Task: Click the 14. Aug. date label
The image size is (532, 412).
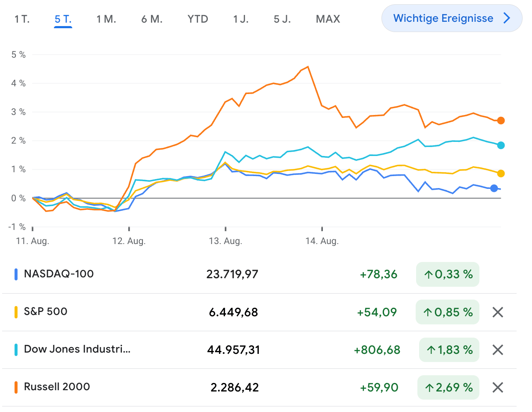Action: click(x=322, y=241)
